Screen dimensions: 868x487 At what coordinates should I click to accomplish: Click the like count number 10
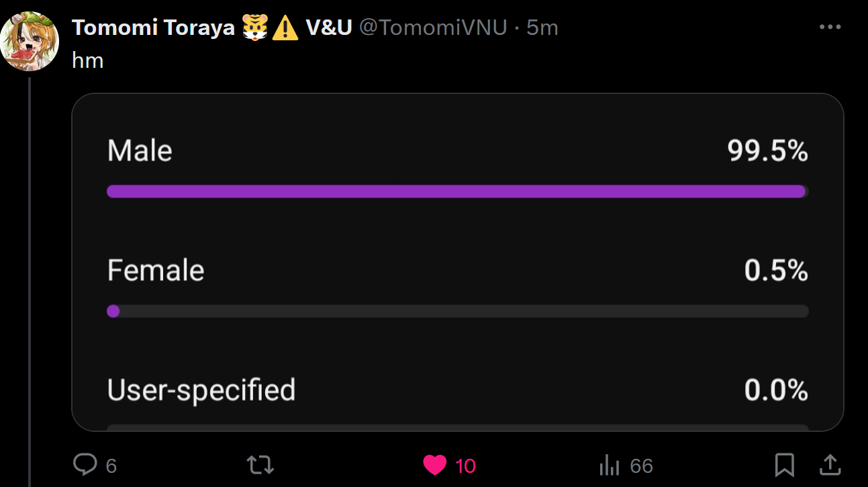465,466
